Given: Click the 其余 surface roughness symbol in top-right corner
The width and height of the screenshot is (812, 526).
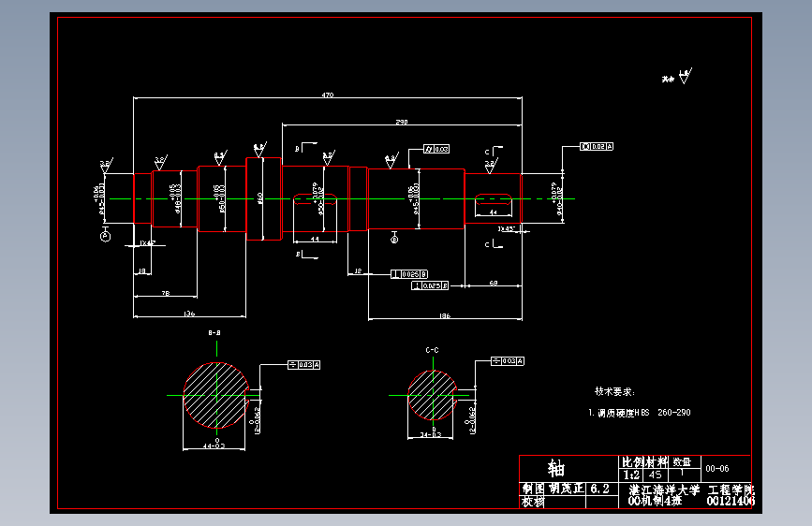Looking at the screenshot, I should (677, 77).
